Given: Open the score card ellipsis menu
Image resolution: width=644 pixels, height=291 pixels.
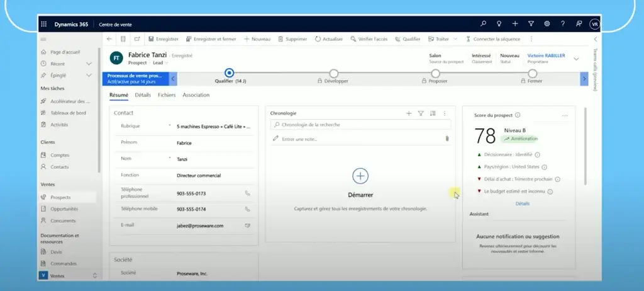Looking at the screenshot, I should (x=565, y=116).
